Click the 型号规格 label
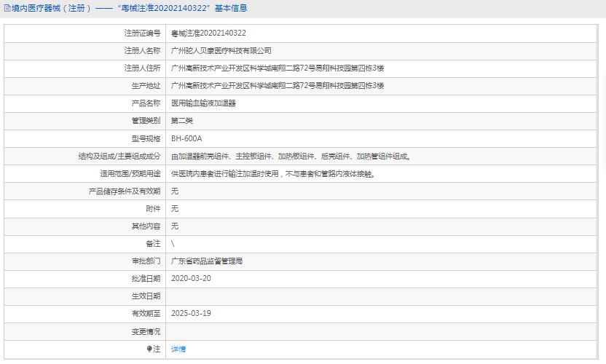 pos(146,139)
